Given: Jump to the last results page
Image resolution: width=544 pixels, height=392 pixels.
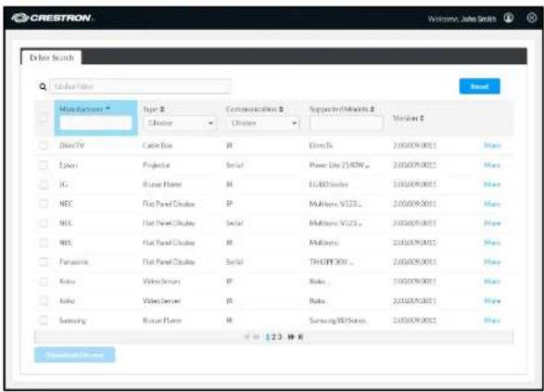Looking at the screenshot, I should pyautogui.click(x=300, y=336).
